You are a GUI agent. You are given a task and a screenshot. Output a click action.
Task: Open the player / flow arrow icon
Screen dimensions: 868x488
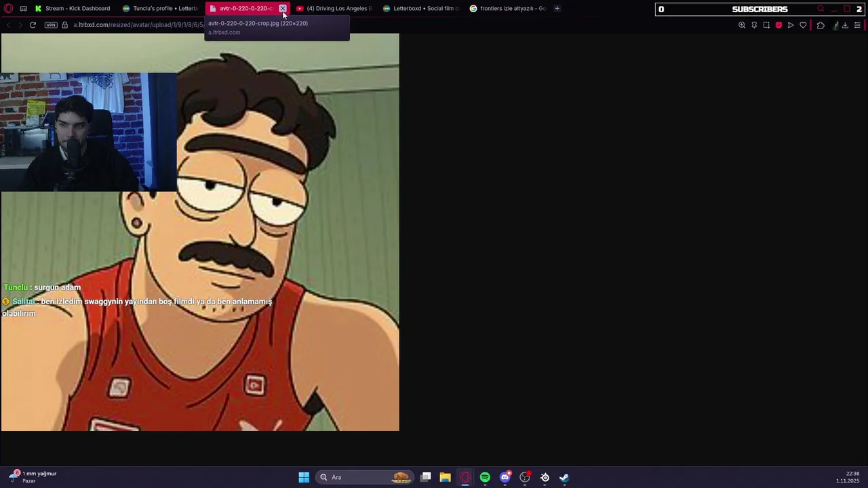click(x=791, y=25)
